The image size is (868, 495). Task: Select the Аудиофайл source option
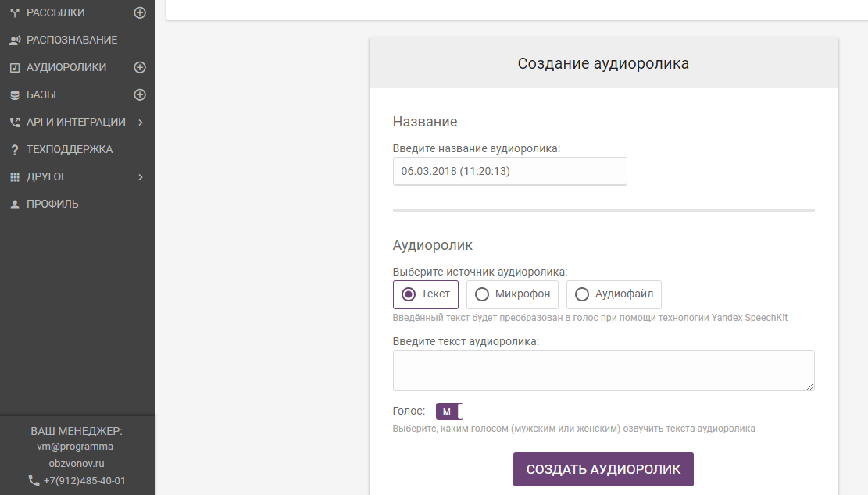581,294
